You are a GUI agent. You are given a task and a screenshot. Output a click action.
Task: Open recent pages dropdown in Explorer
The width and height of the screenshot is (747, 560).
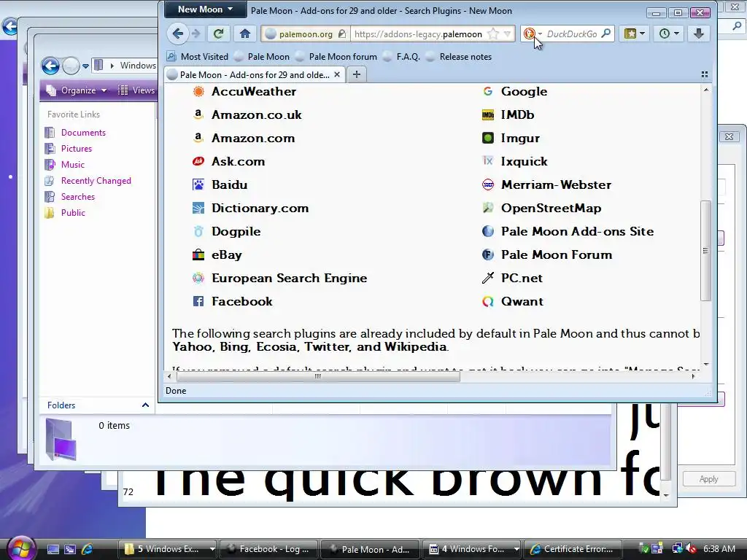[x=86, y=66]
